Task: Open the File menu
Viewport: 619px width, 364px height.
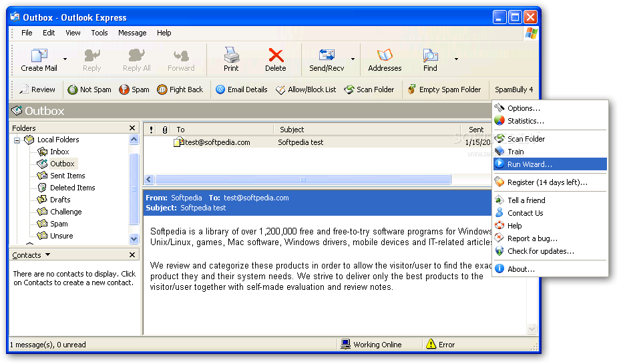Action: (27, 33)
